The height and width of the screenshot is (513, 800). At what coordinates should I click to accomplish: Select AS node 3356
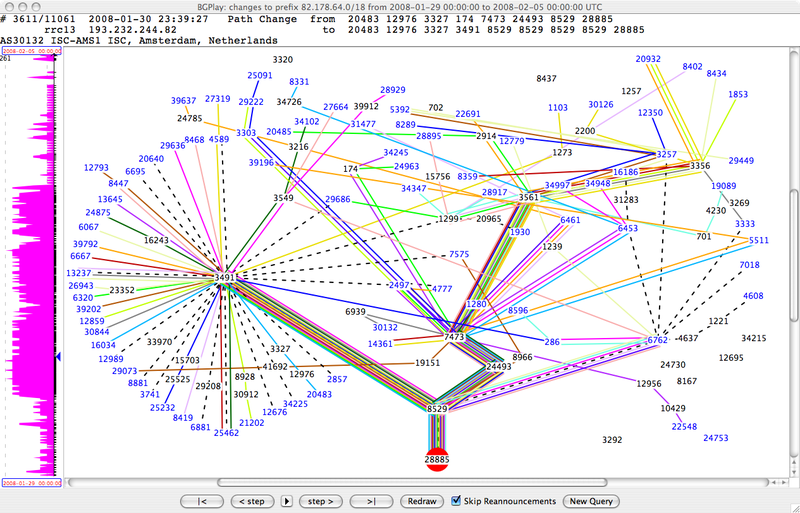(x=700, y=165)
